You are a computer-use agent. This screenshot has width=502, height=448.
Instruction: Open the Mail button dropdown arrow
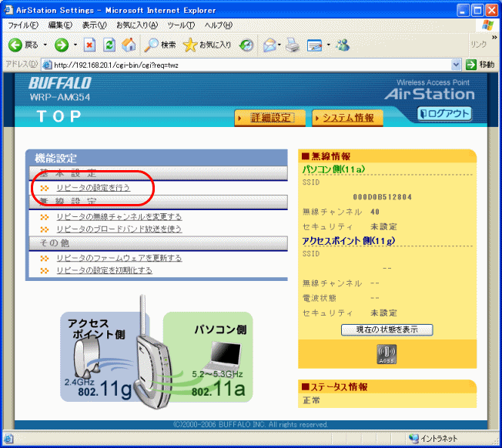279,45
